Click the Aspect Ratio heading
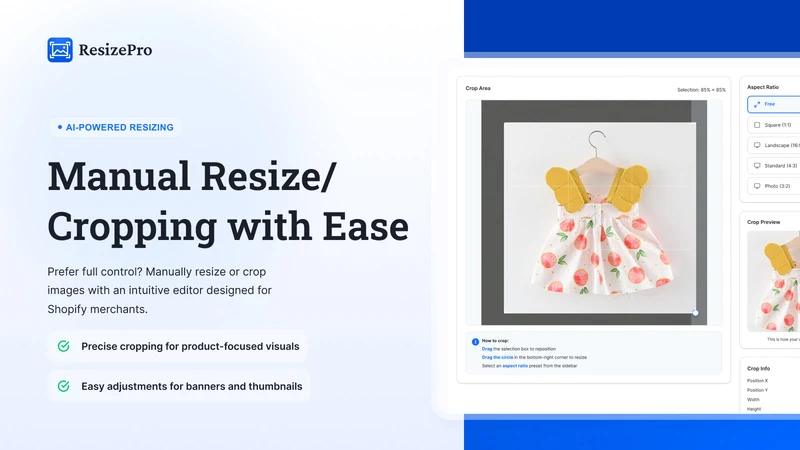 tap(763, 87)
